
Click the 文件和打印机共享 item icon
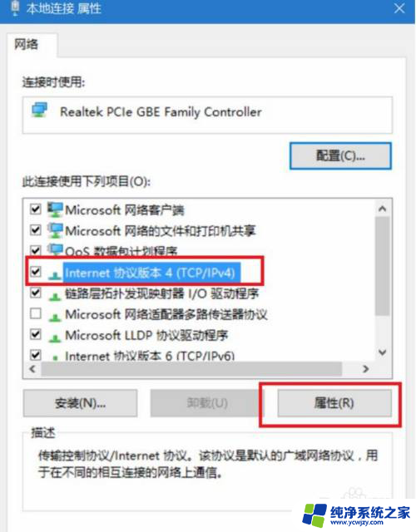coord(55,231)
